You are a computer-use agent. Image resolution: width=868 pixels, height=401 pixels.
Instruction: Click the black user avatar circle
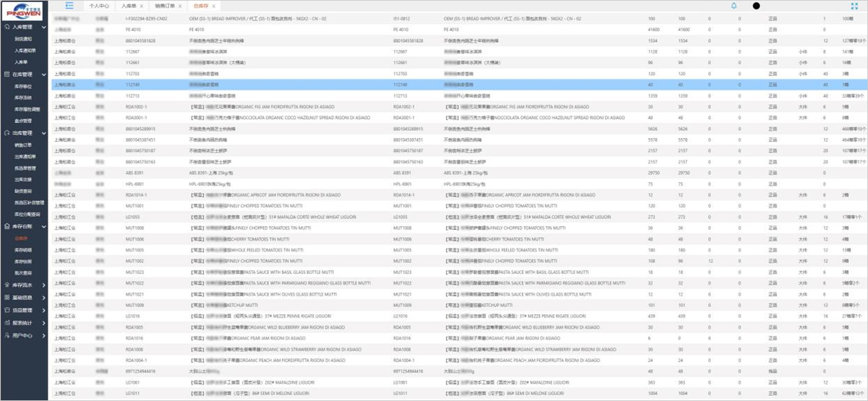(756, 6)
